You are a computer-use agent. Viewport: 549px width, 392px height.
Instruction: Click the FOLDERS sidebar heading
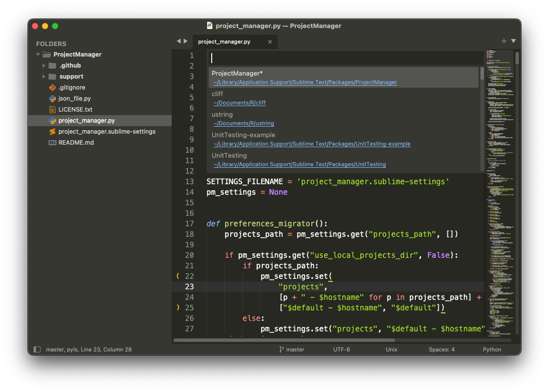(51, 44)
